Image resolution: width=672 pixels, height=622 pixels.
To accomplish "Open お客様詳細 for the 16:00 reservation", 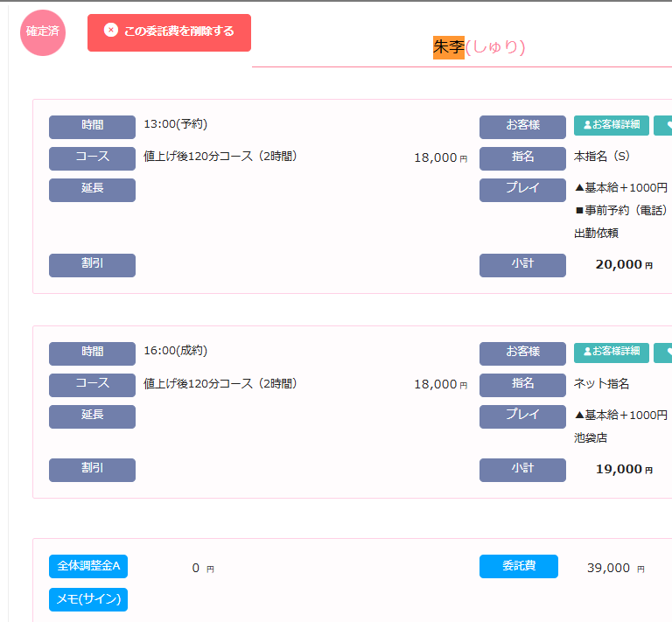I will click(x=611, y=353).
